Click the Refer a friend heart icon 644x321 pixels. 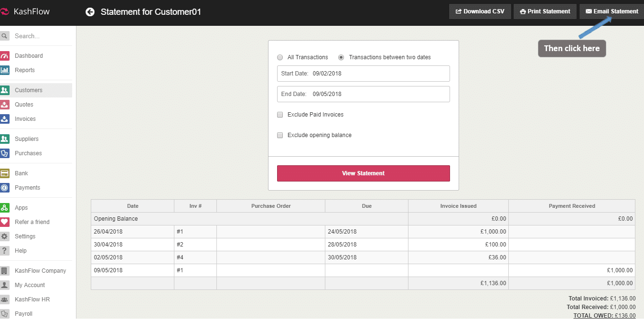pos(5,222)
